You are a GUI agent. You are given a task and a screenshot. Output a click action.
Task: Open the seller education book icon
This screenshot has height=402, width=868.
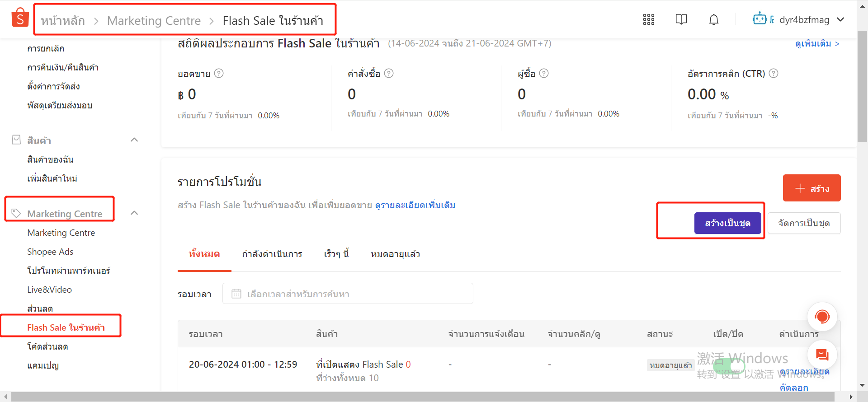tap(681, 19)
